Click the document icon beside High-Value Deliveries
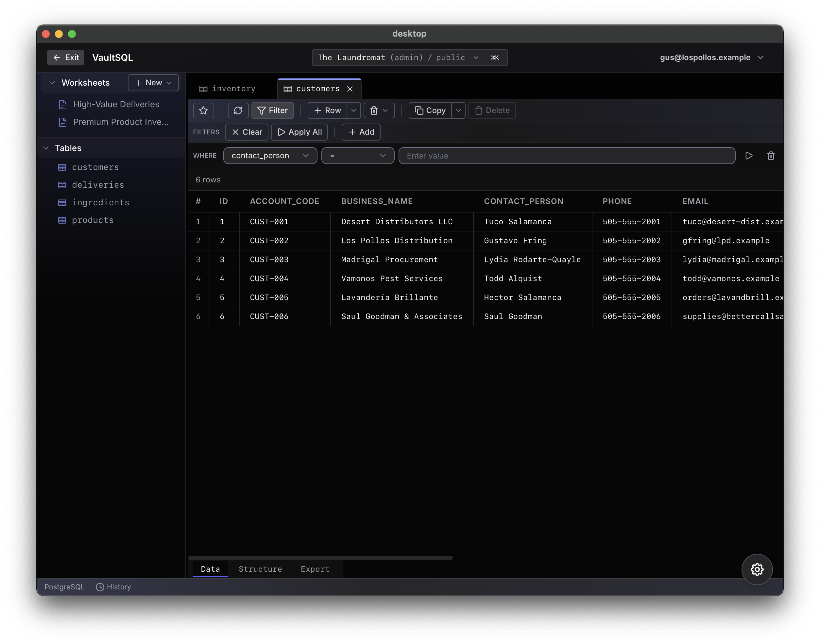This screenshot has height=644, width=820. coord(63,104)
